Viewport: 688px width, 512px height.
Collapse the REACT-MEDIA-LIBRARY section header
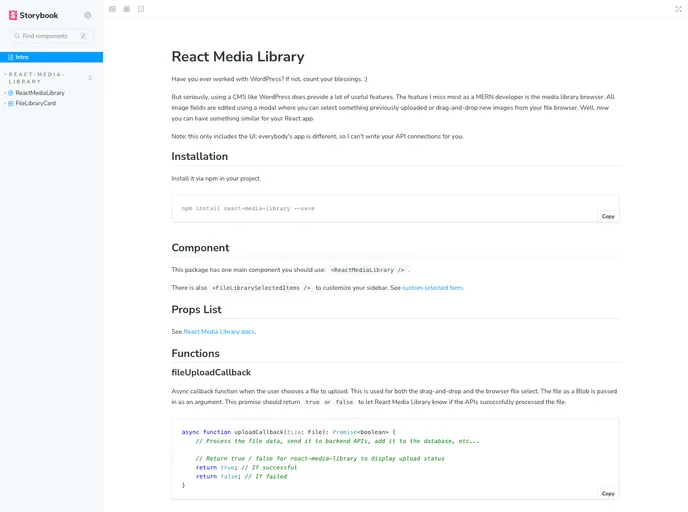[36, 78]
